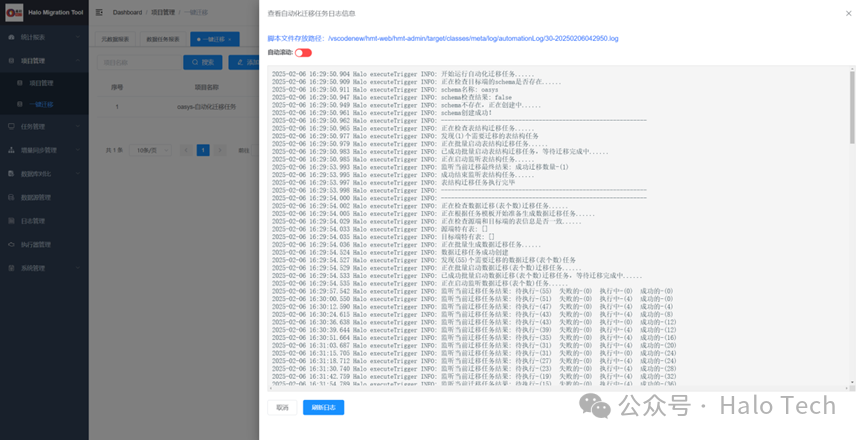Close the log dialog with the X icon
Image resolution: width=864 pixels, height=440 pixels.
849,13
